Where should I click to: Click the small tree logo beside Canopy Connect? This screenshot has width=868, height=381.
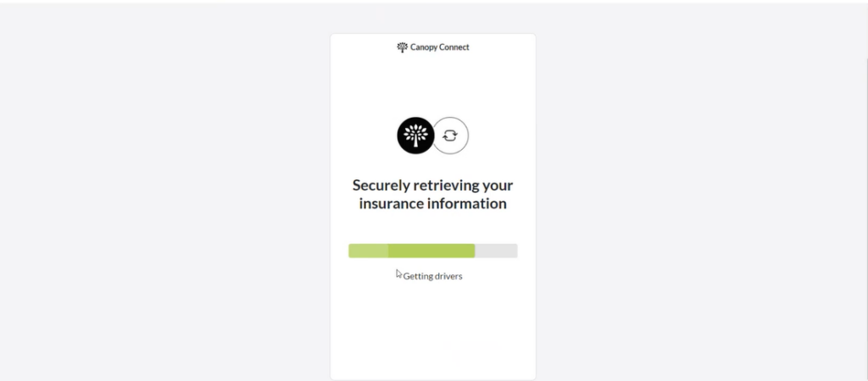tap(403, 47)
